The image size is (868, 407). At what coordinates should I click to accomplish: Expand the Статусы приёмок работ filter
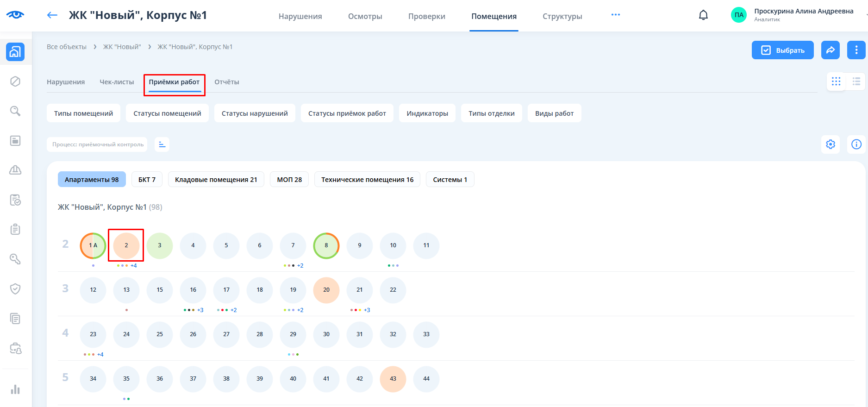pyautogui.click(x=347, y=113)
